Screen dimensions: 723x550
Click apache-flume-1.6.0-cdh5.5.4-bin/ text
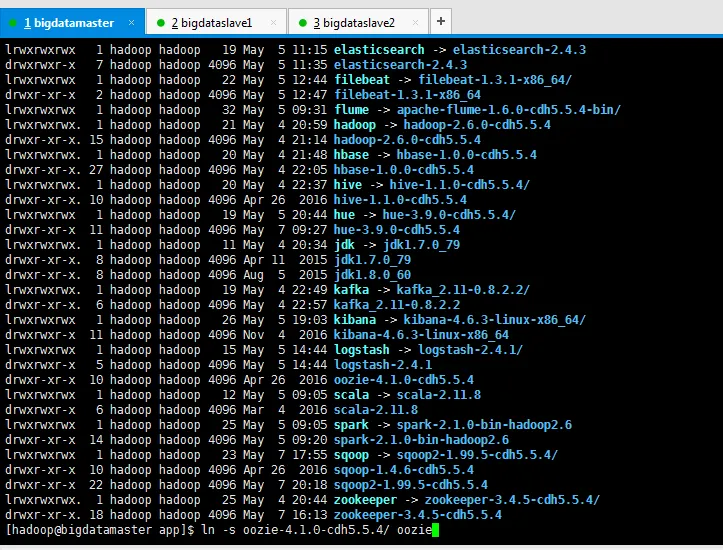pos(509,110)
